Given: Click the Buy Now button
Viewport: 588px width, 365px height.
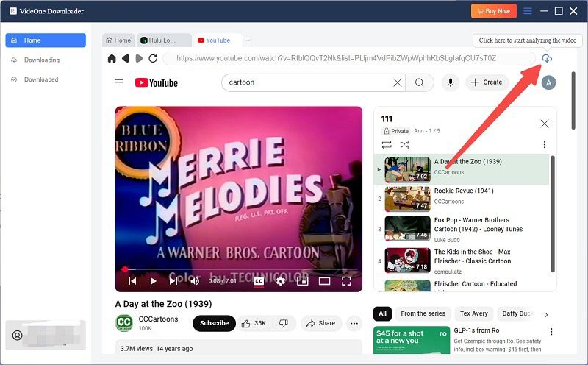Looking at the screenshot, I should coord(493,11).
